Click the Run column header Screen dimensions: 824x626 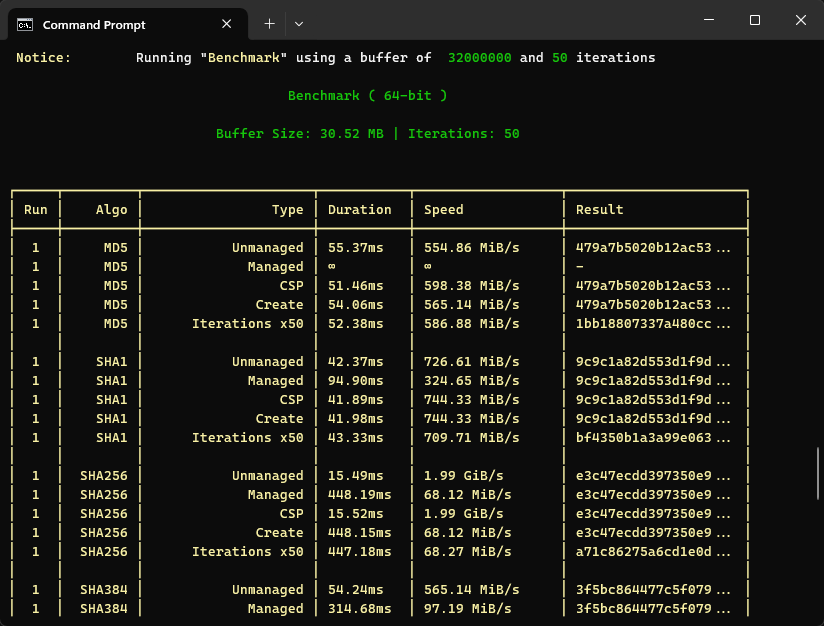(36, 210)
